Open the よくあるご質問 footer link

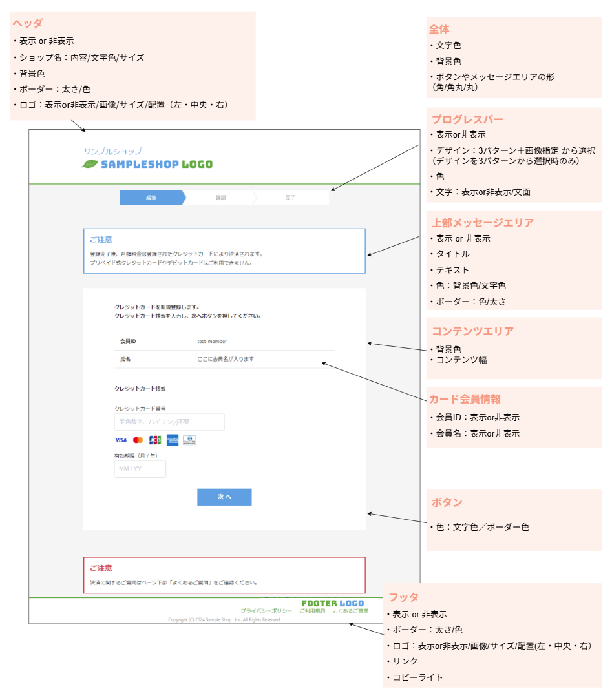[x=350, y=611]
